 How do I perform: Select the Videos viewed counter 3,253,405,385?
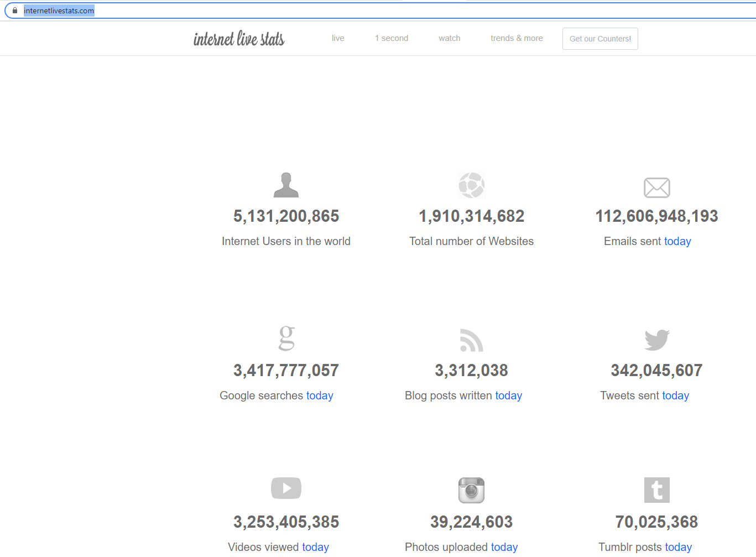(286, 522)
